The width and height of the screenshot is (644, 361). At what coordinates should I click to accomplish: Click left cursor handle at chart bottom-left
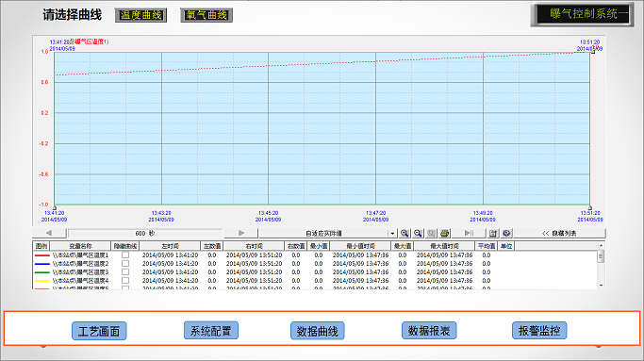54,207
